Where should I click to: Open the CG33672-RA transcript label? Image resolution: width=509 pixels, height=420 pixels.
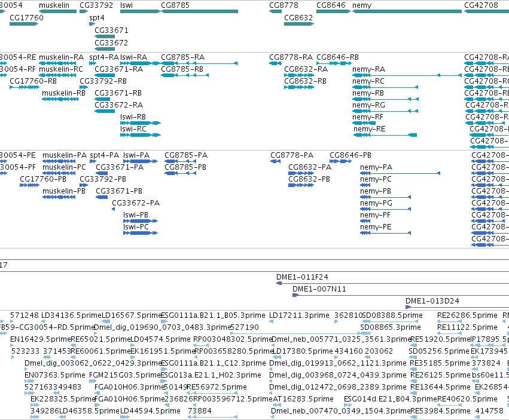pos(119,105)
